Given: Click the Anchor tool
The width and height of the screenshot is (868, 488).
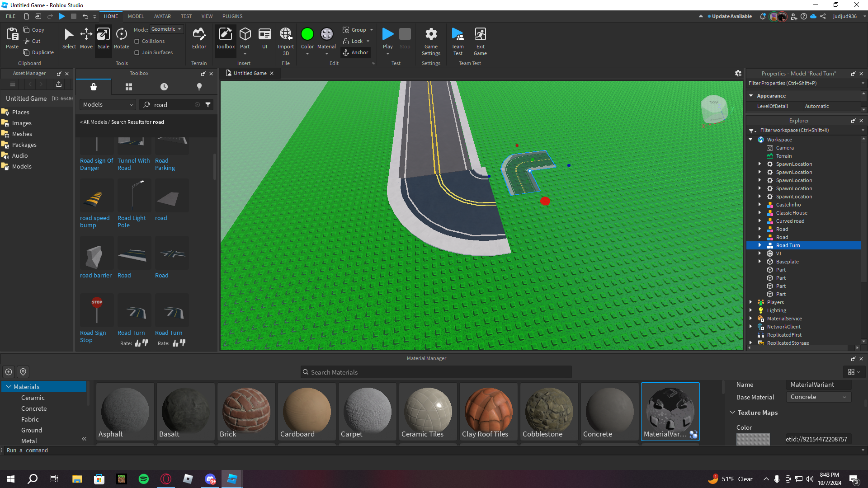Looking at the screenshot, I should coord(356,52).
